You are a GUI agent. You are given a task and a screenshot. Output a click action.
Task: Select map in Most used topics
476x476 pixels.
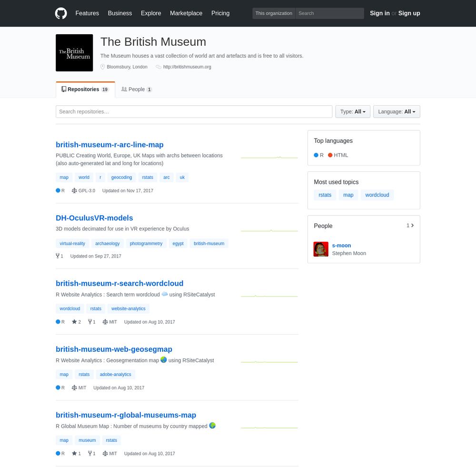(x=348, y=195)
